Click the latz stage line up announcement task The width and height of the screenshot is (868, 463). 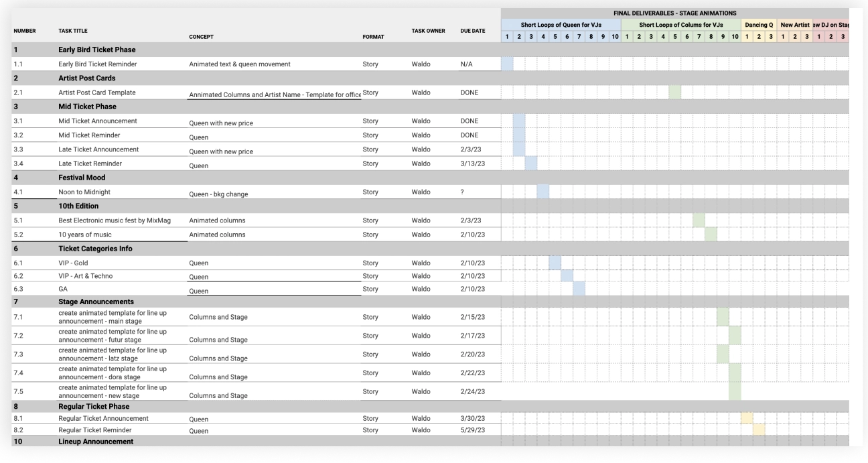tap(113, 354)
